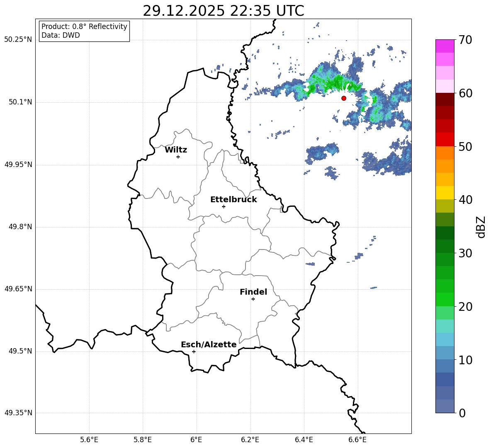The width and height of the screenshot is (491, 448).
Task: Select the Esch/Alzette city label
Action: 209,345
